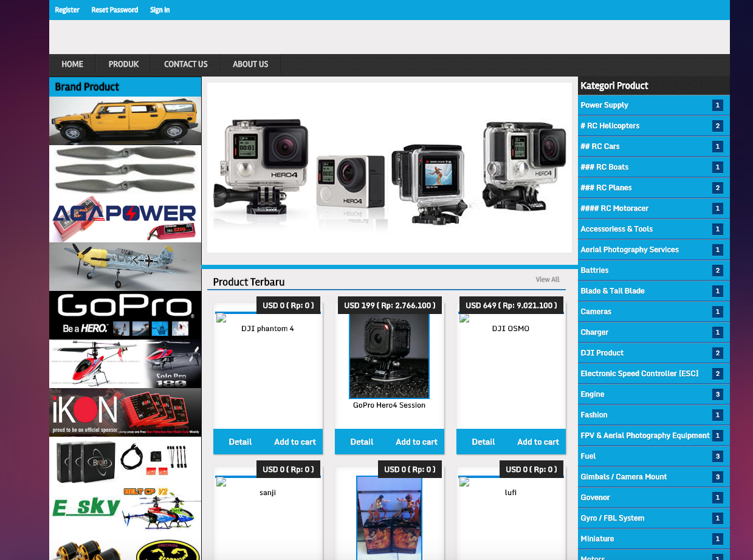
Task: Go to the CONTACT US page
Action: 185,64
